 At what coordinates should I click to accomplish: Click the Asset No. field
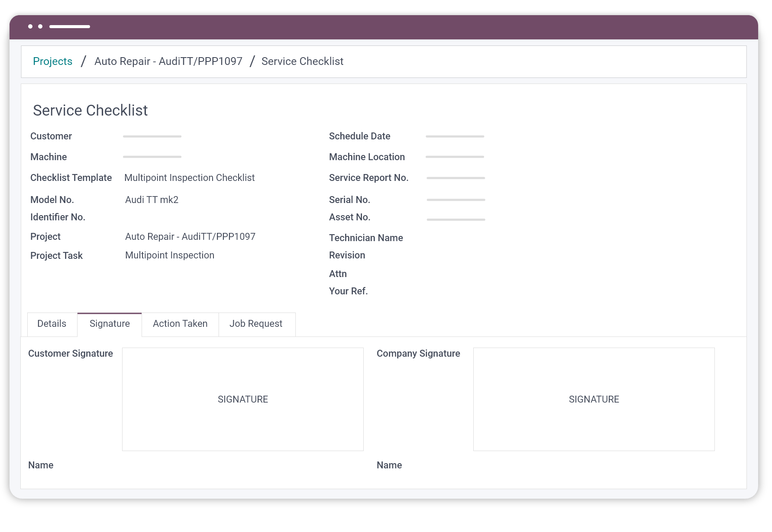point(455,219)
